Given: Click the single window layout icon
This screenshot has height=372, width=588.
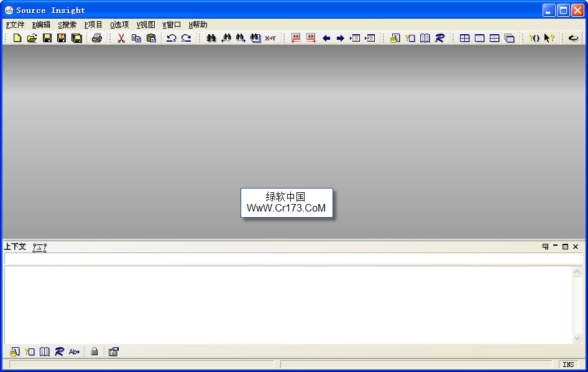Looking at the screenshot, I should point(480,38).
